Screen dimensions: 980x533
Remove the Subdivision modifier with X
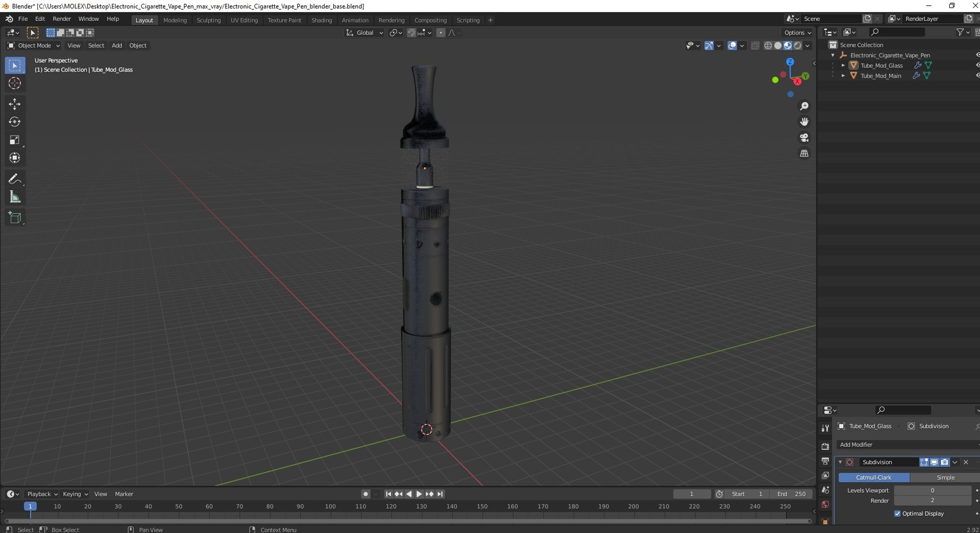966,462
